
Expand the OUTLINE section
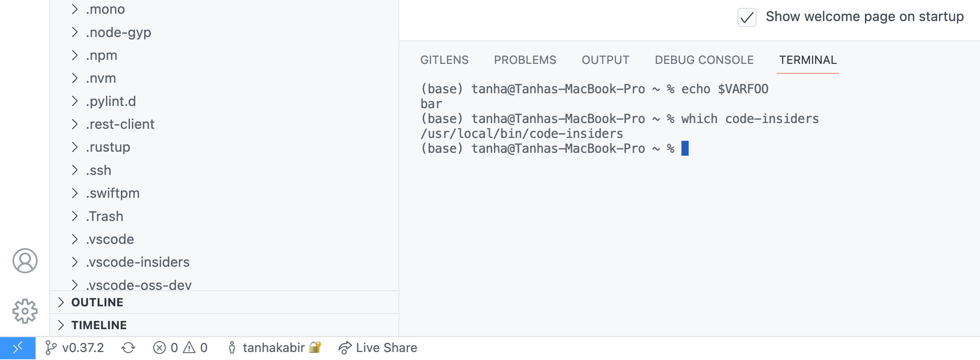tap(97, 302)
